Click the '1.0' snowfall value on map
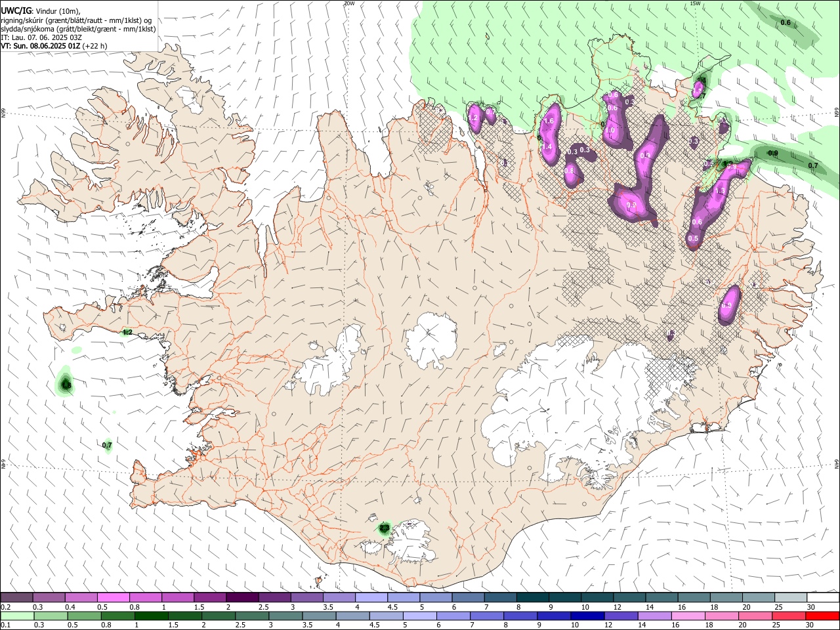The height and width of the screenshot is (630, 840). pos(610,131)
